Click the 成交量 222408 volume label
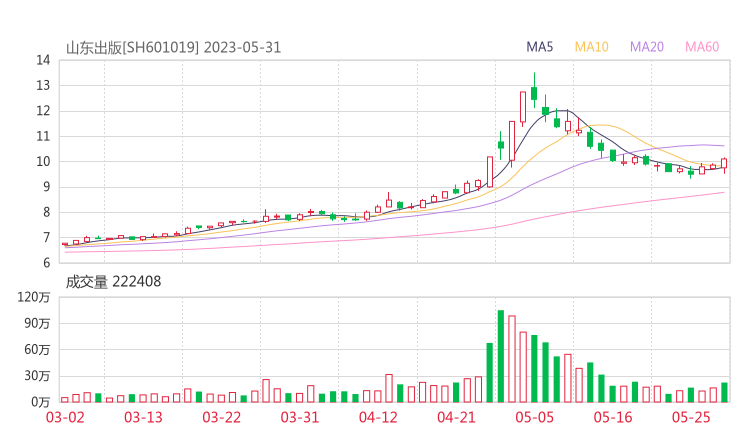 coord(113,282)
